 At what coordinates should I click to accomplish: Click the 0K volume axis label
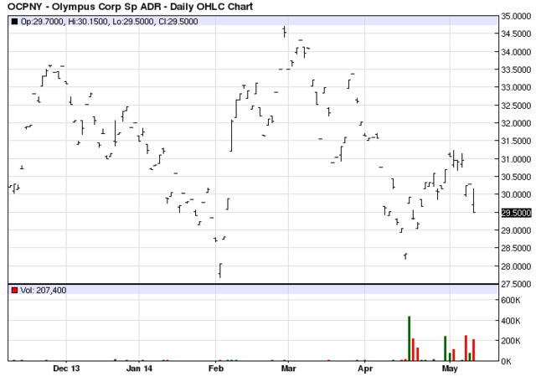coord(506,362)
